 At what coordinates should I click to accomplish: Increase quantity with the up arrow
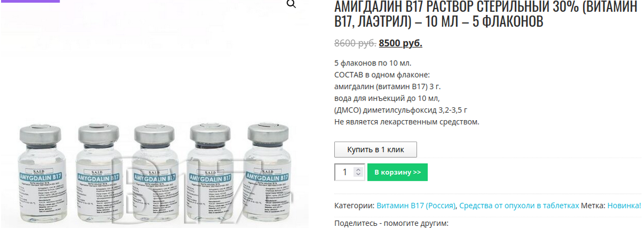point(360,169)
